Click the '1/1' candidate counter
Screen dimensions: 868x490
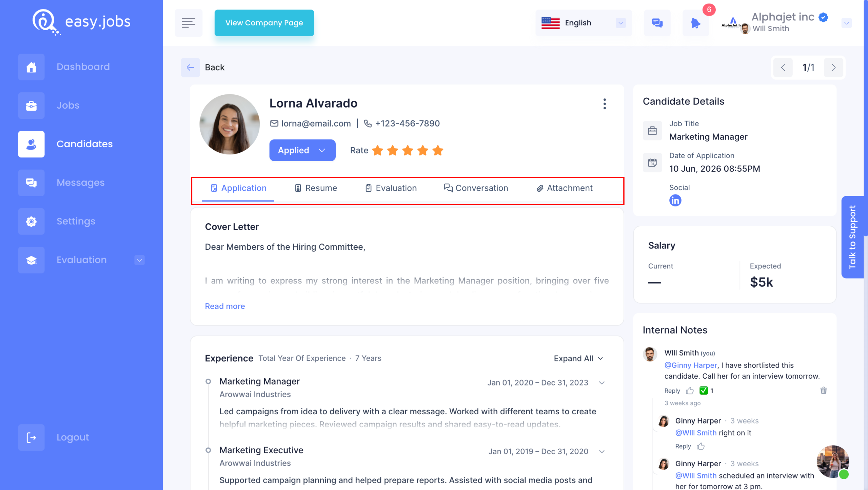(808, 68)
